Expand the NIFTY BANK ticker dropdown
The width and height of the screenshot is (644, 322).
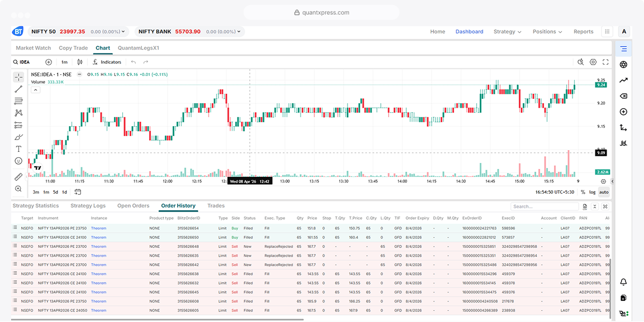coord(239,32)
